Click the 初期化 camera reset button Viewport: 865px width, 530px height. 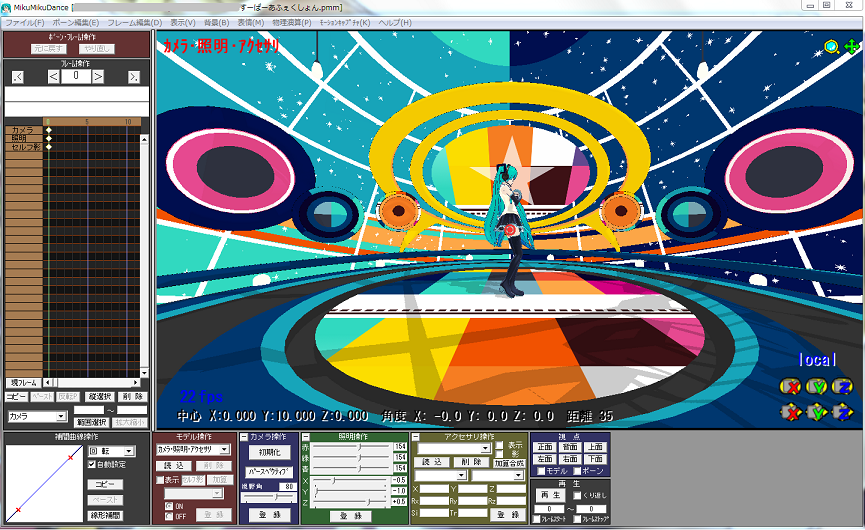coord(270,452)
